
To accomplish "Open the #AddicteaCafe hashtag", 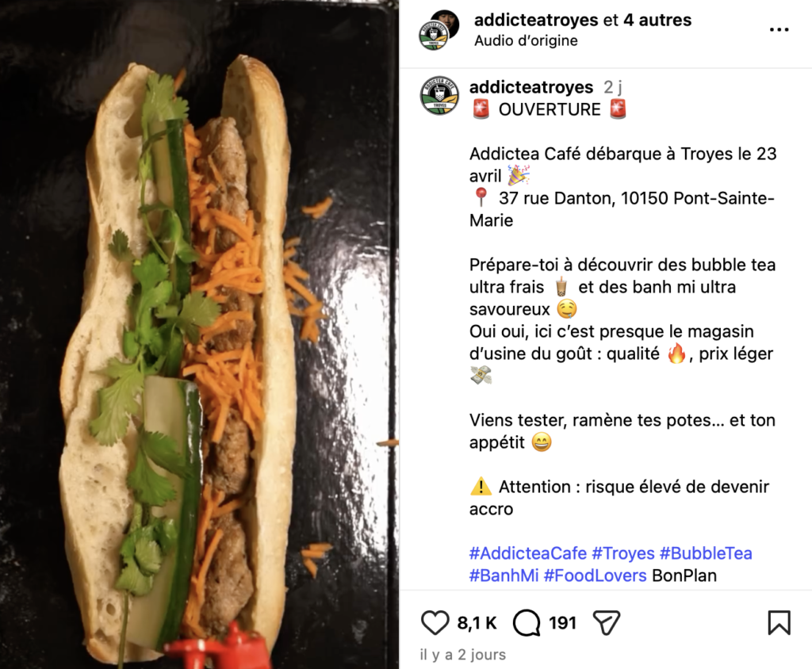I will point(527,553).
